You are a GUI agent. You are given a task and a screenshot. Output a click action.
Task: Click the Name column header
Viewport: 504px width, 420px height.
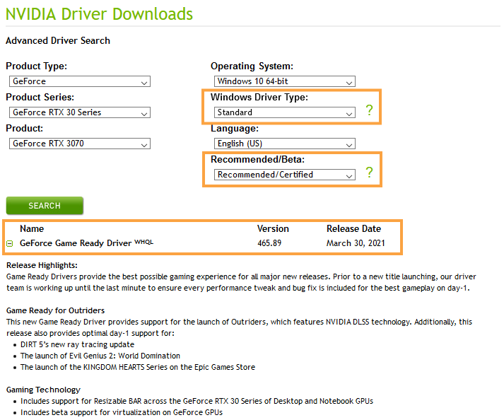click(x=32, y=228)
